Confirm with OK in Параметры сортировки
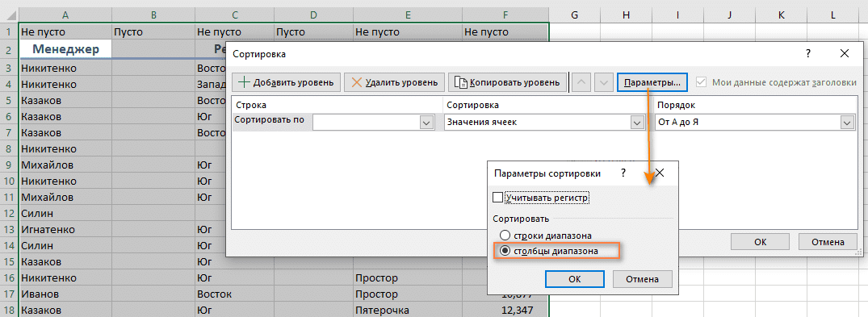 [x=575, y=279]
